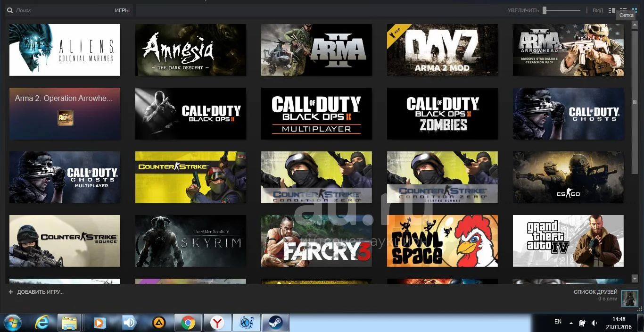Select Call of Duty Ghosts Multiplayer tile
644x332 pixels.
[x=65, y=177]
